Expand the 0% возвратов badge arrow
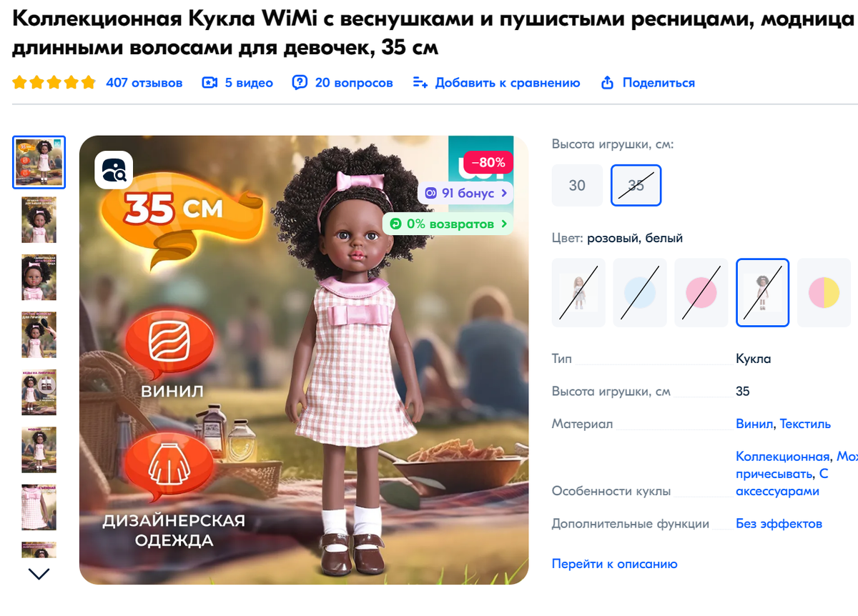 click(504, 224)
